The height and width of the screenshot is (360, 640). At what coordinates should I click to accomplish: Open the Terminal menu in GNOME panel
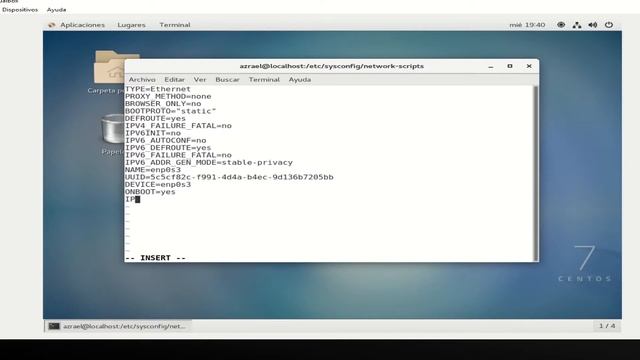click(175, 25)
